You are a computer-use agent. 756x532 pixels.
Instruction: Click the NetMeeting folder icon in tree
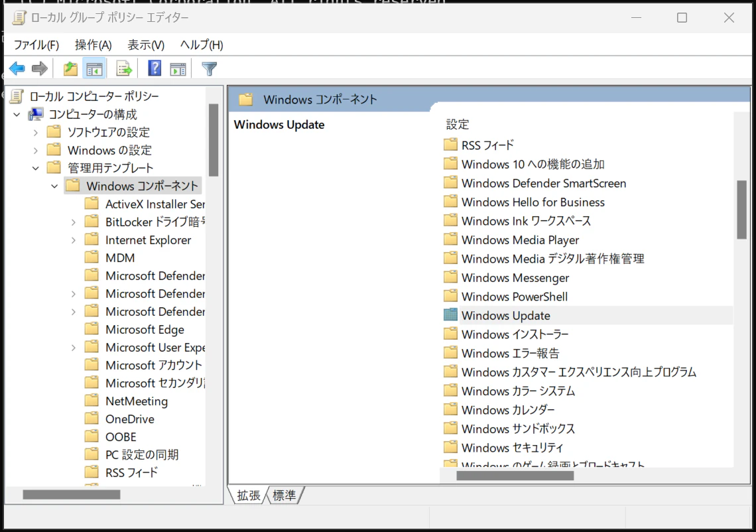[x=92, y=401]
